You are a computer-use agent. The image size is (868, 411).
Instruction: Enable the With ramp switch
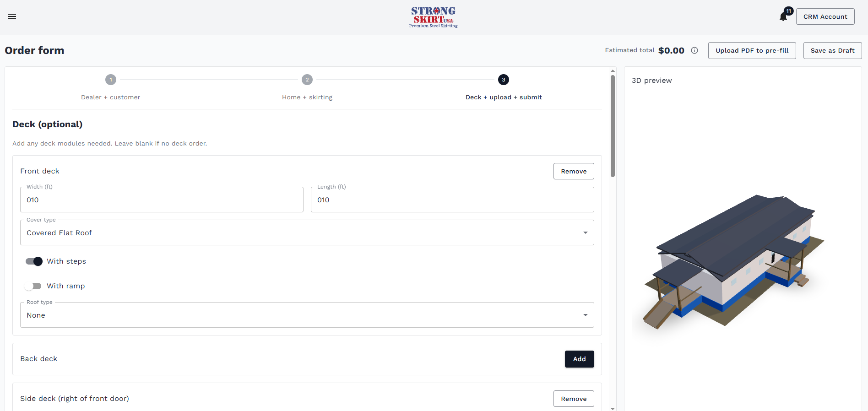click(x=33, y=286)
